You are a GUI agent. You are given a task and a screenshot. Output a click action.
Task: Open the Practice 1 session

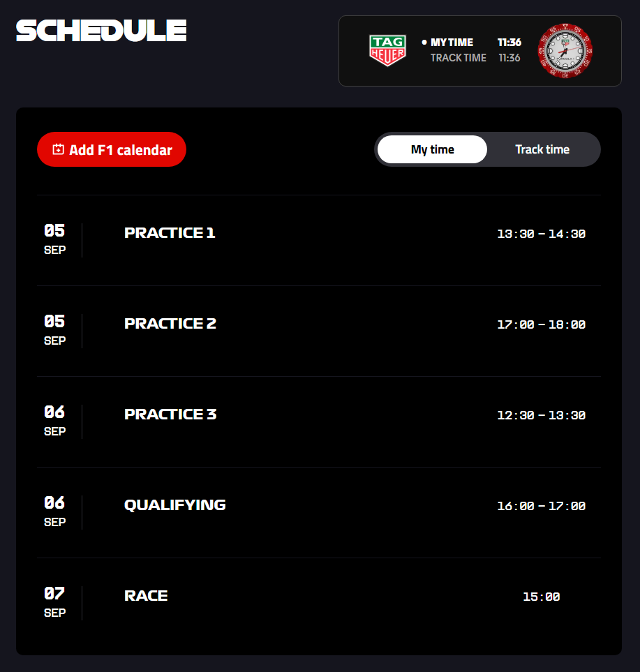coord(170,233)
